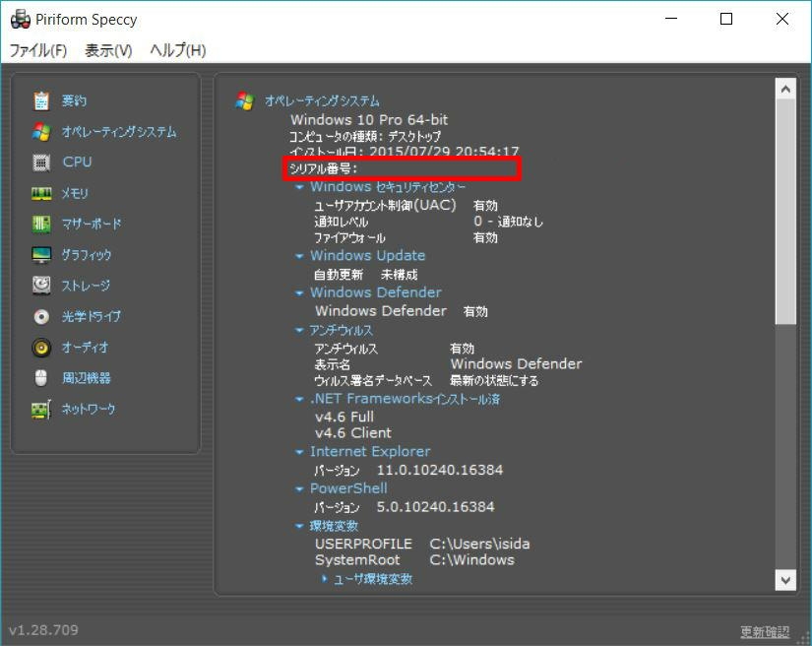Click the USERPROFILE row
This screenshot has width=812, height=646.
click(422, 544)
